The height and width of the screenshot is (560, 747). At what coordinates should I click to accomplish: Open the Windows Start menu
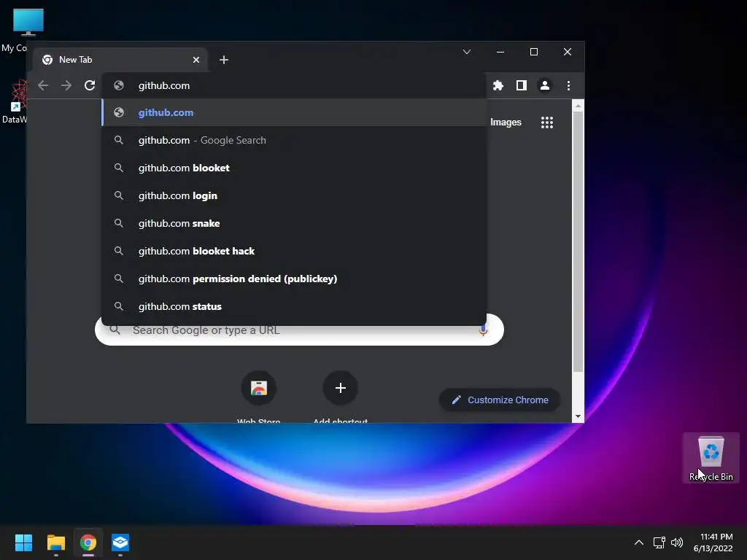coord(23,542)
